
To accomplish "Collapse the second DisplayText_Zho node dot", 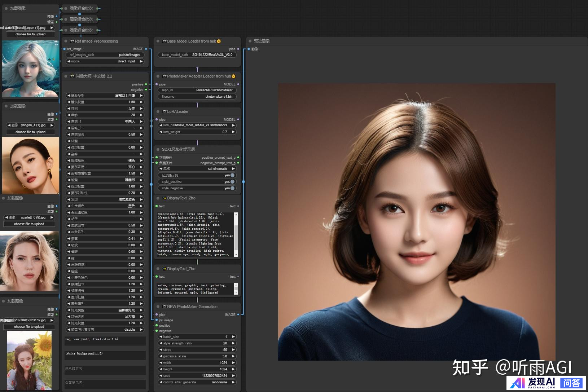I will [x=158, y=269].
